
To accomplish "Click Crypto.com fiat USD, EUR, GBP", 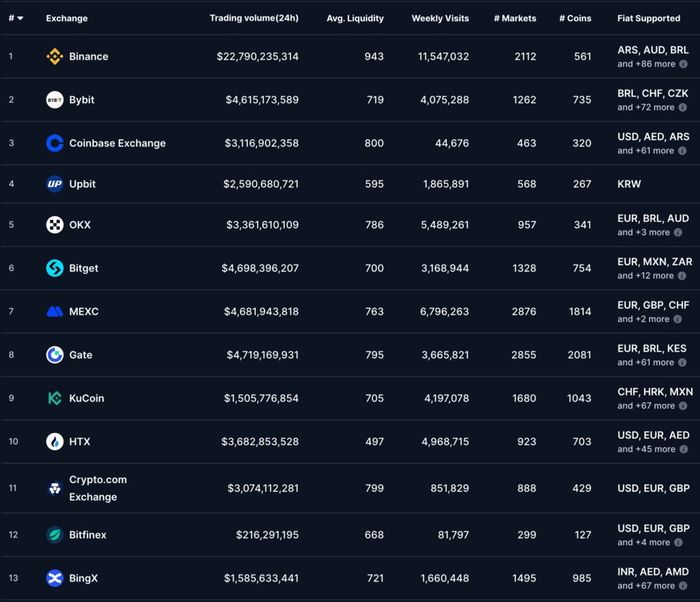I will pos(654,488).
